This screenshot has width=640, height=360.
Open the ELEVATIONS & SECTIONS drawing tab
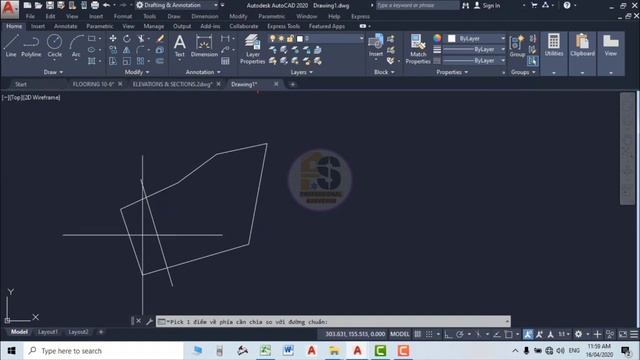pyautogui.click(x=172, y=84)
